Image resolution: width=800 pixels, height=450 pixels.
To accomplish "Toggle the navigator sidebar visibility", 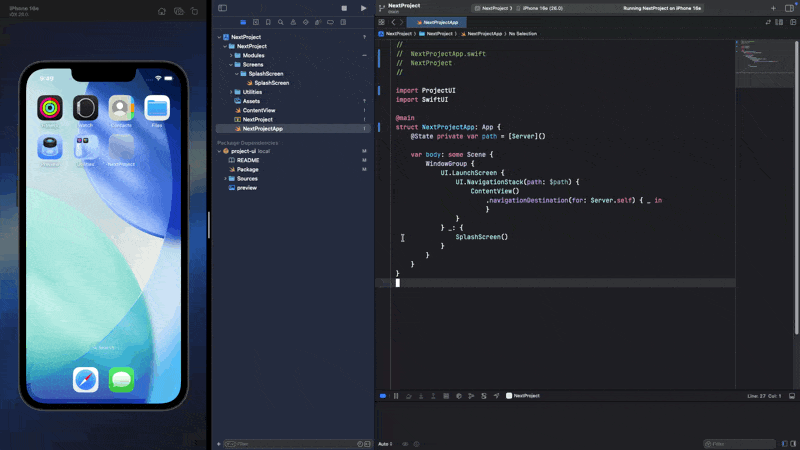I will 223,8.
